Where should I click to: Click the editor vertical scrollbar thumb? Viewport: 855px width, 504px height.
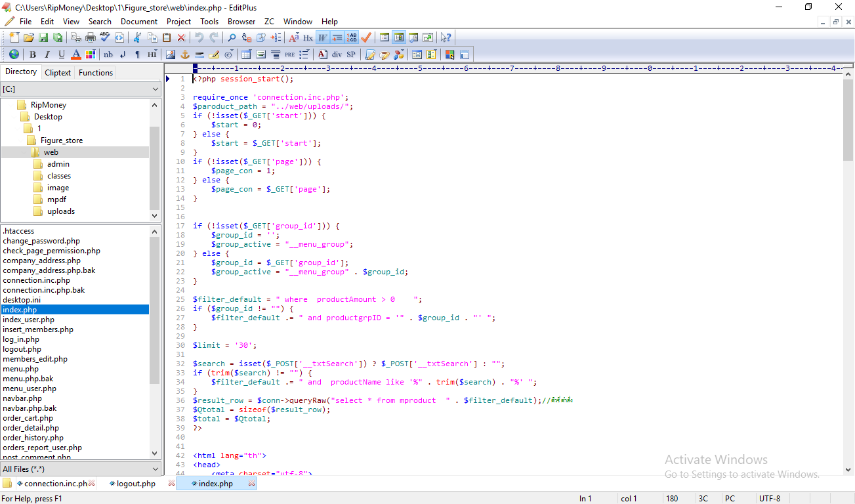coord(848,121)
